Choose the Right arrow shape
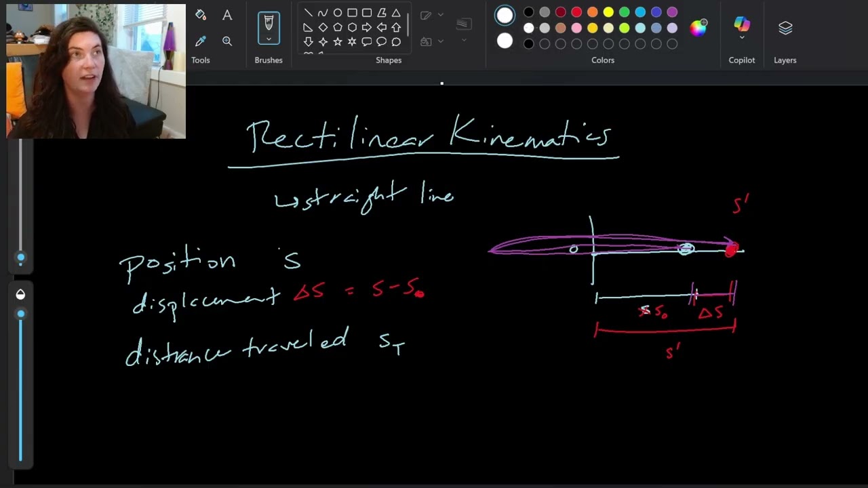 (367, 27)
